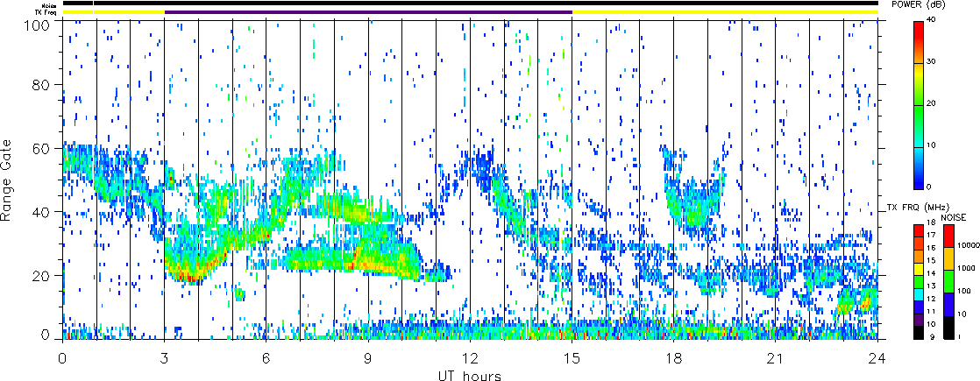
Task: Click the 1000 label on NOISE legend
Action: click(x=966, y=268)
